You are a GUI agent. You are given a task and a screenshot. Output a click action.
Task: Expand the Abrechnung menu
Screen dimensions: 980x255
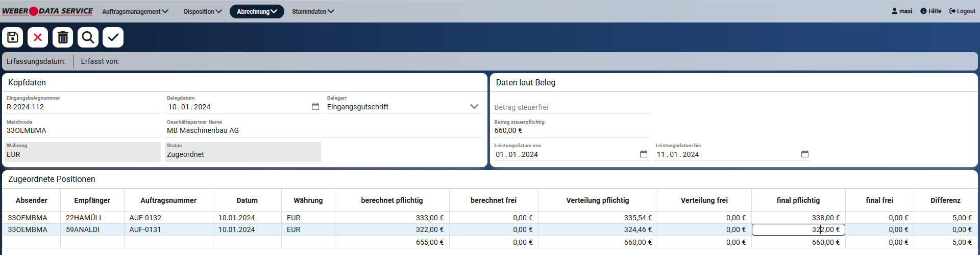pos(257,11)
